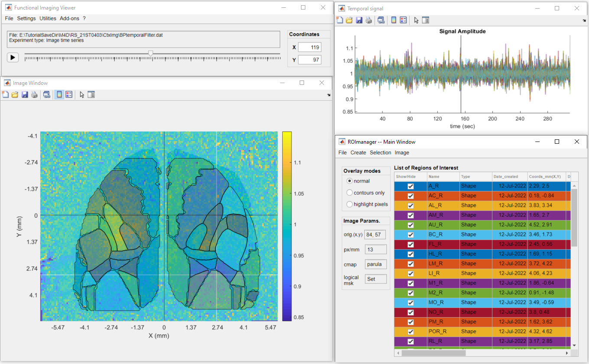Open File menu in Functional Imaging Viewer

click(9, 18)
